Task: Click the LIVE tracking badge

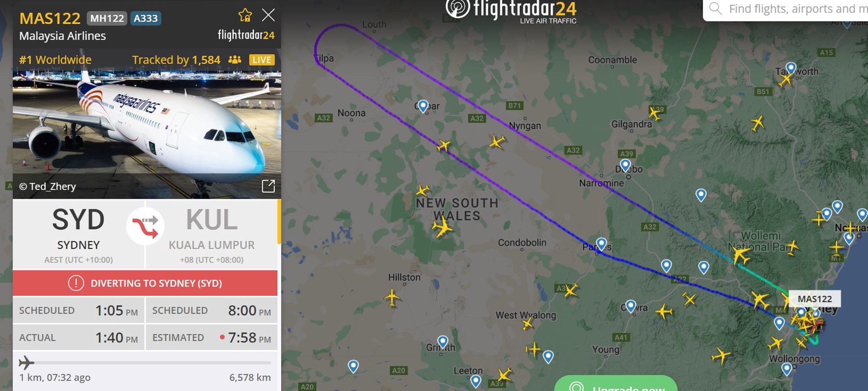Action: coord(261,60)
